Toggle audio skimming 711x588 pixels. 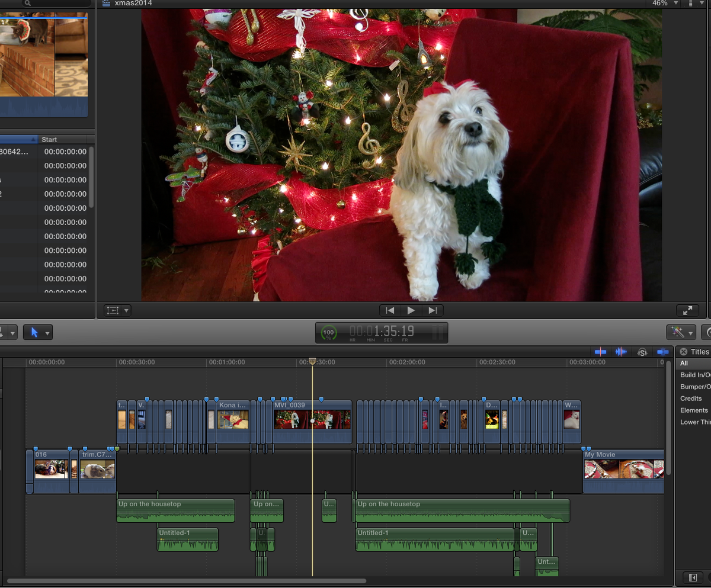click(621, 352)
